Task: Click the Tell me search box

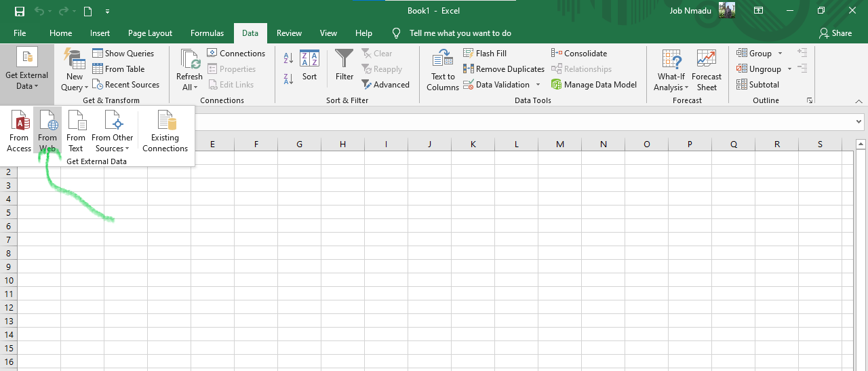Action: pos(460,33)
